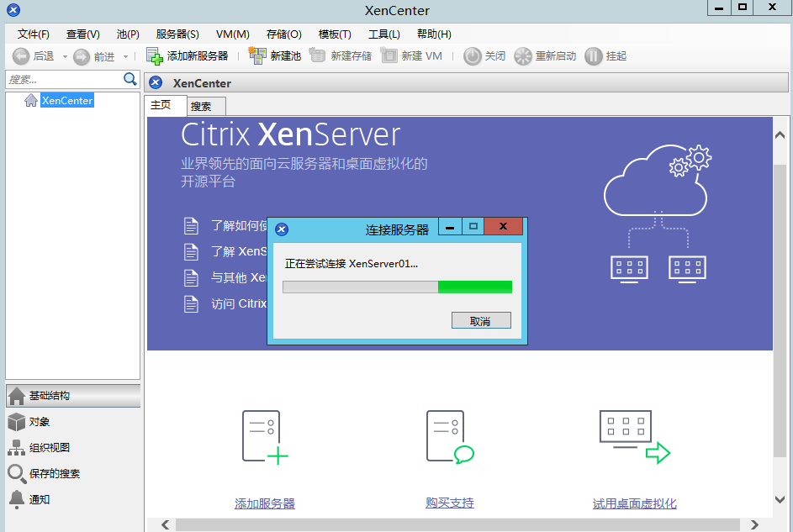Click the document icon beside 了解 XenS
The width and height of the screenshot is (793, 532).
pyautogui.click(x=191, y=251)
